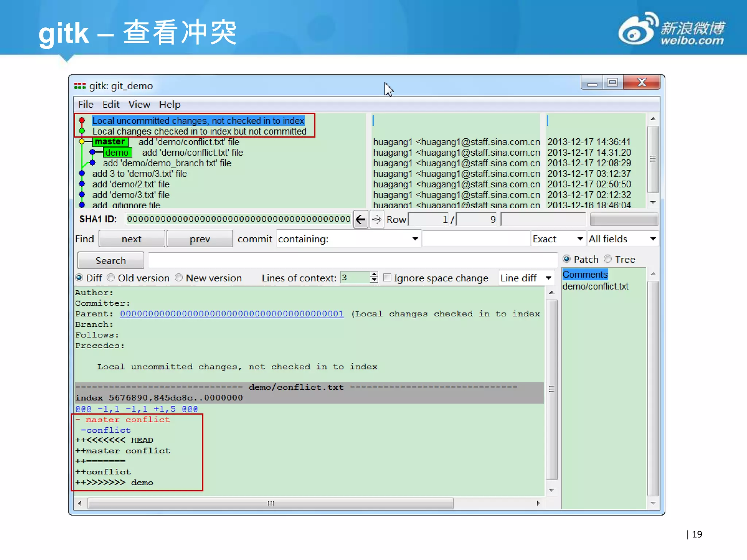The height and width of the screenshot is (560, 747).
Task: Open the 'containing:' dropdown
Action: (x=415, y=239)
